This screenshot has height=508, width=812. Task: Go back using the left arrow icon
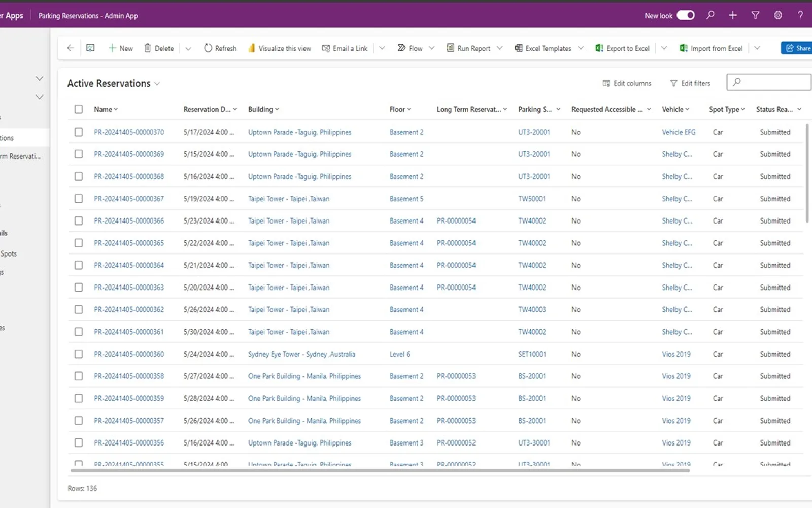point(70,48)
